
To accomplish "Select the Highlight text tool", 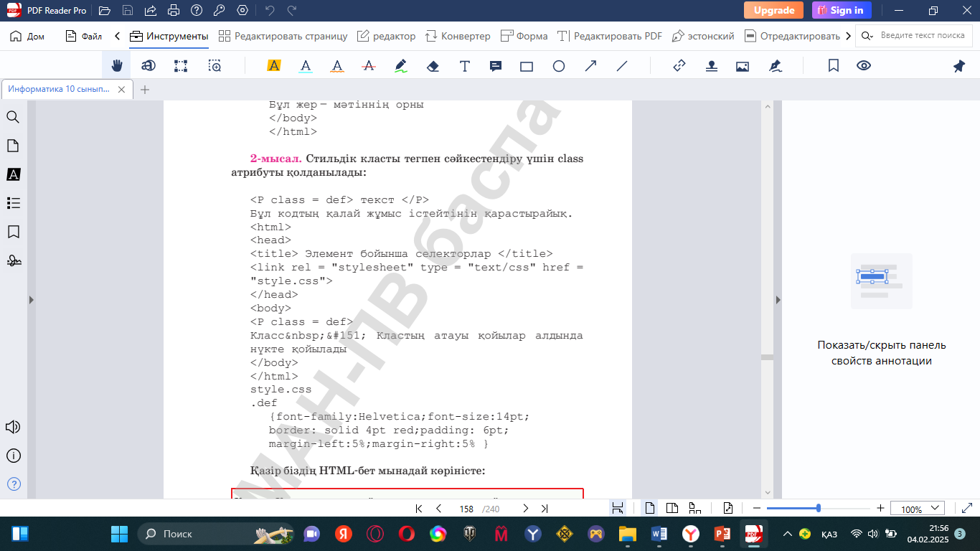I will coord(274,66).
